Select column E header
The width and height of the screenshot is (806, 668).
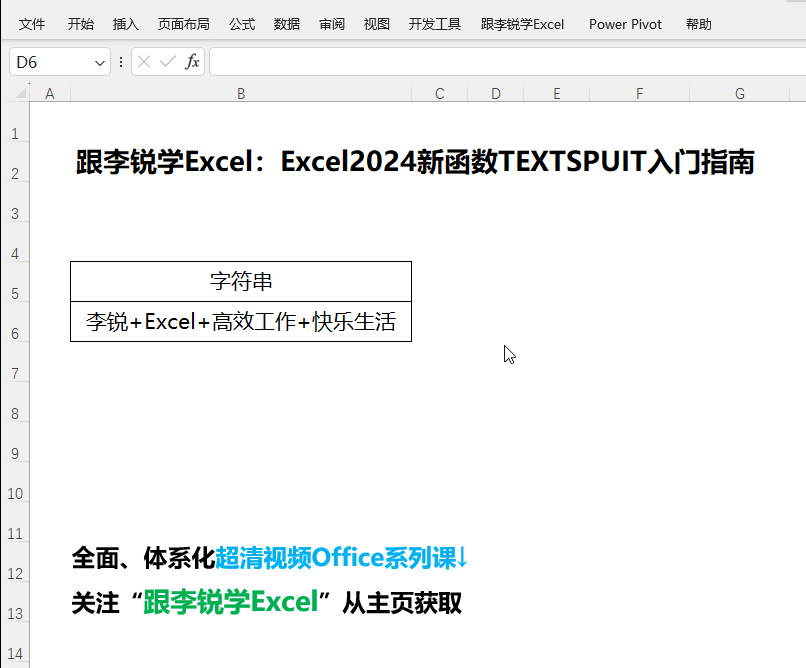coord(557,94)
